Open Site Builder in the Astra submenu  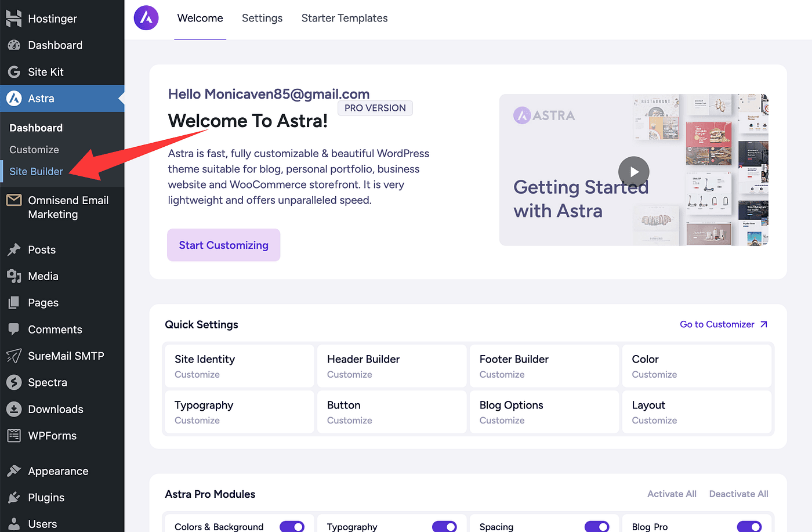[36, 171]
